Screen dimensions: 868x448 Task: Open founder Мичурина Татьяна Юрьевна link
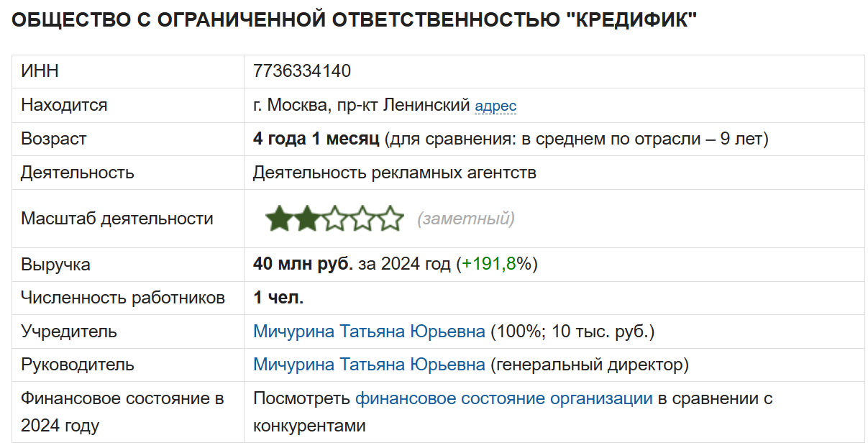[369, 332]
